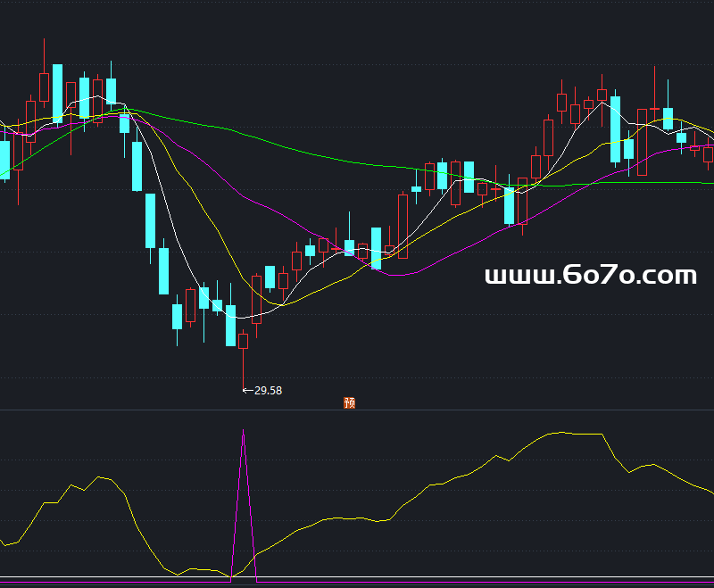
Task: Click the white horizontal baseline at panel bottom
Action: click(357, 577)
